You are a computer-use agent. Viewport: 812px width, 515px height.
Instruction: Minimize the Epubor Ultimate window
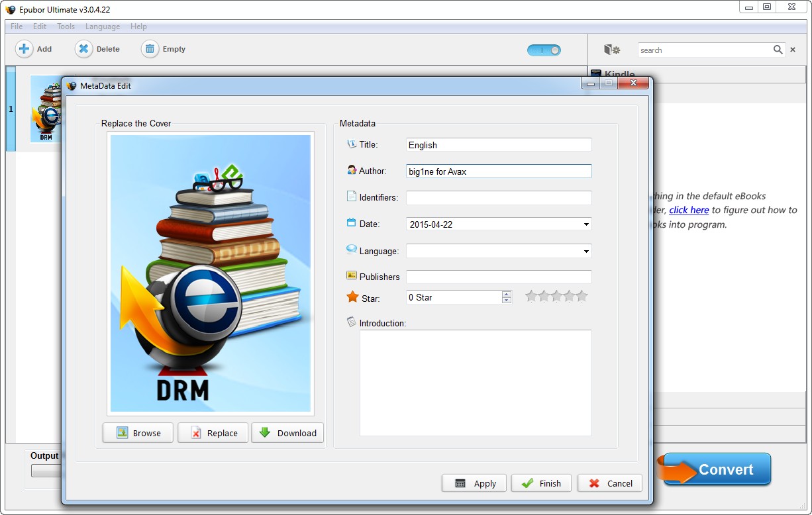(748, 7)
